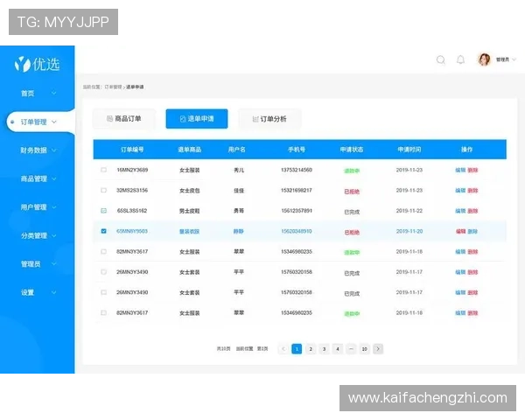Viewport: 525px width, 420px height.
Task: Open 商品管理 in the sidebar
Action: [x=33, y=178]
